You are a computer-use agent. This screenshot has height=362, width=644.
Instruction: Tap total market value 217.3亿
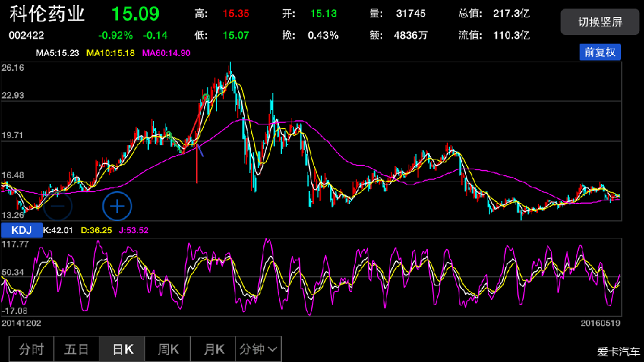pyautogui.click(x=512, y=14)
